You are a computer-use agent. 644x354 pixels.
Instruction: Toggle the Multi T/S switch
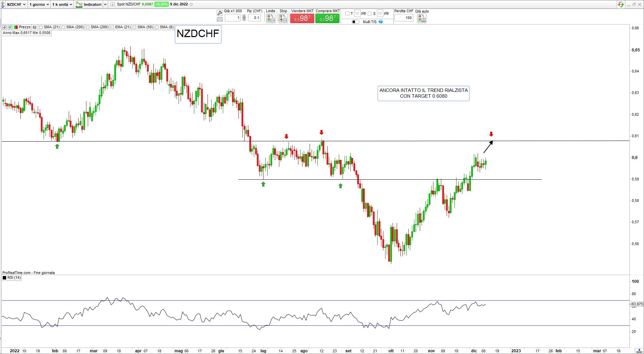coord(355,22)
